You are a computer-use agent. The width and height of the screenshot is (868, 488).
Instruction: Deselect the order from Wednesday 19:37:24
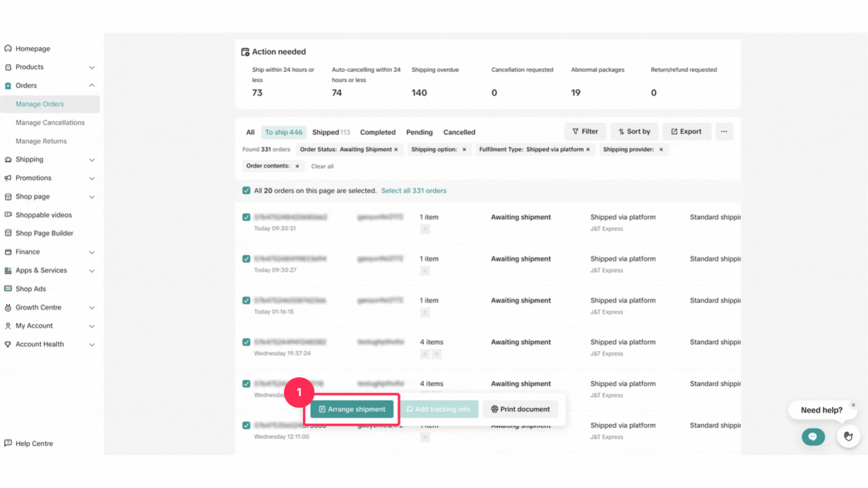pos(246,342)
